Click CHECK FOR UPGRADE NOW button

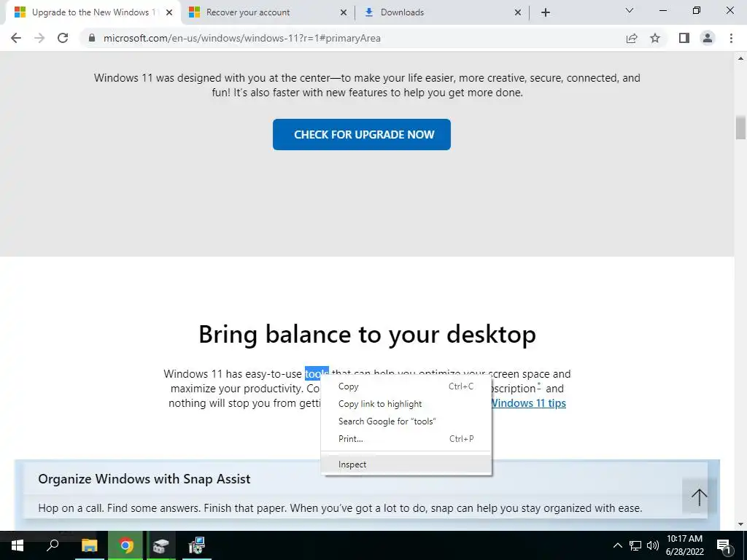[362, 134]
